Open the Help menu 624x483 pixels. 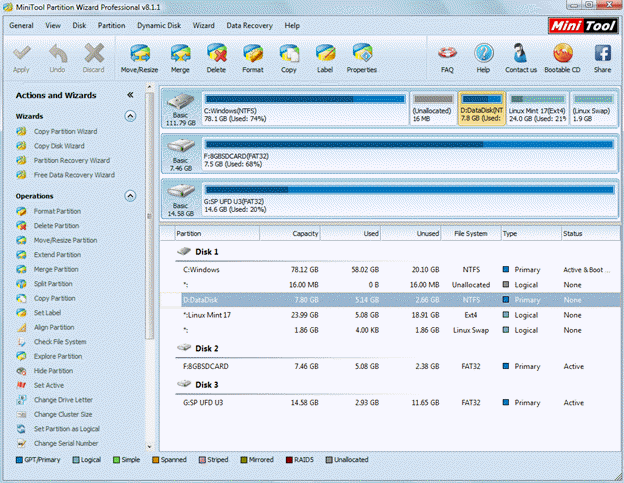292,25
